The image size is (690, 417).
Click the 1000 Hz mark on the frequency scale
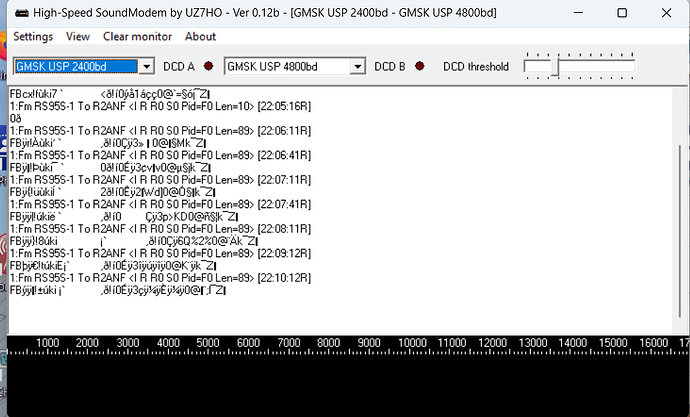(x=48, y=344)
